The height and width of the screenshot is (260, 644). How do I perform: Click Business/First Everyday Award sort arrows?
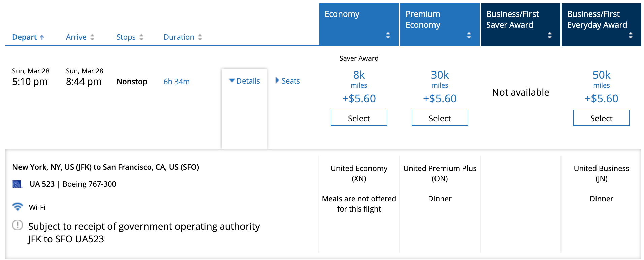tap(631, 35)
